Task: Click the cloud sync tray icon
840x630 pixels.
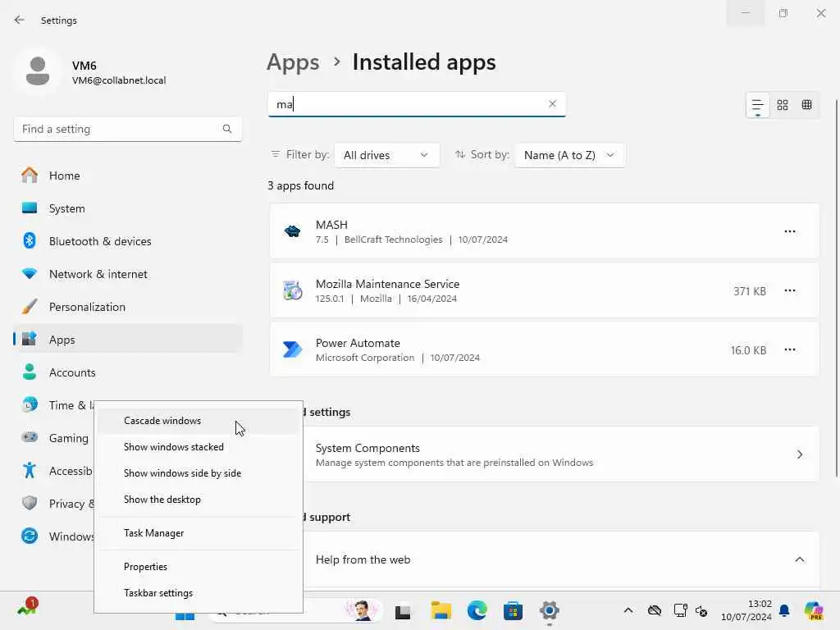Action: 654,610
